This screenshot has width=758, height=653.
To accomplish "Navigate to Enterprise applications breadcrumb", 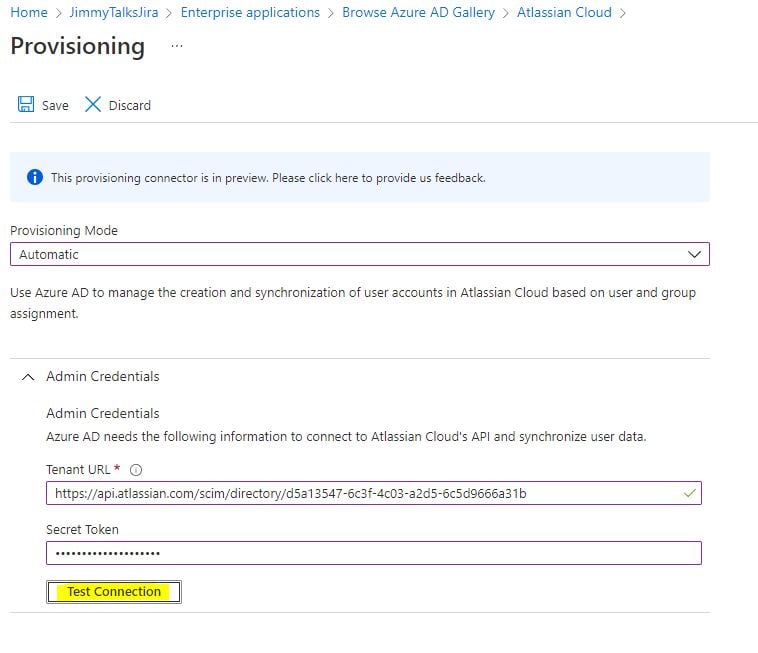I will 250,12.
